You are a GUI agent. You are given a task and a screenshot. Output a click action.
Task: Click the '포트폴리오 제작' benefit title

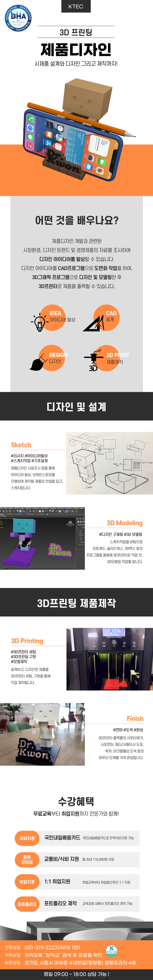(x=61, y=903)
